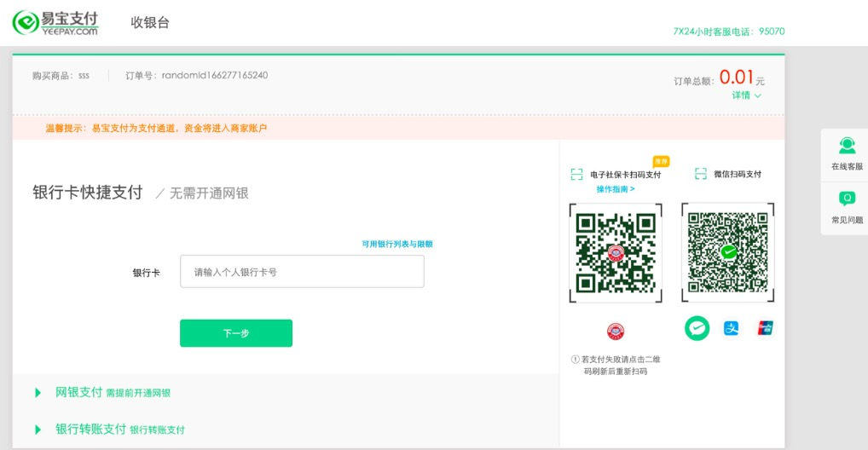Click the 推荐 badge above the social security card option

(661, 162)
